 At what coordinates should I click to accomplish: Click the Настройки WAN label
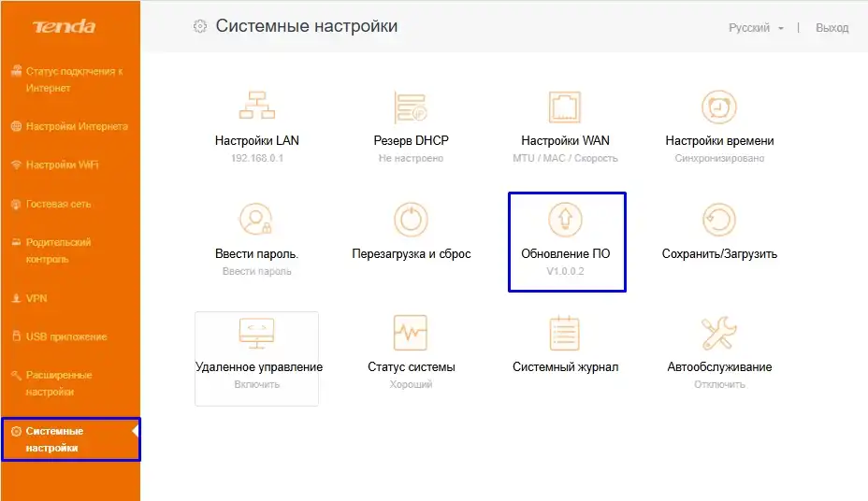tap(565, 140)
